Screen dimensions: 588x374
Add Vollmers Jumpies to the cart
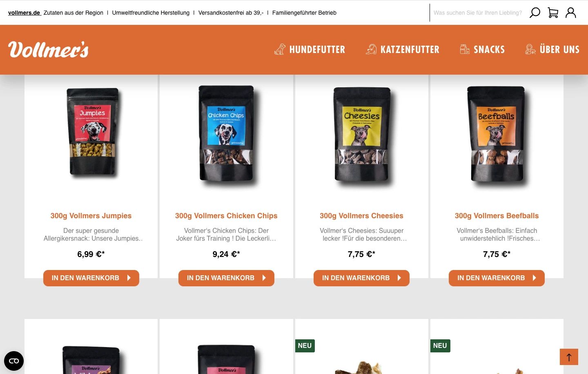coord(91,278)
